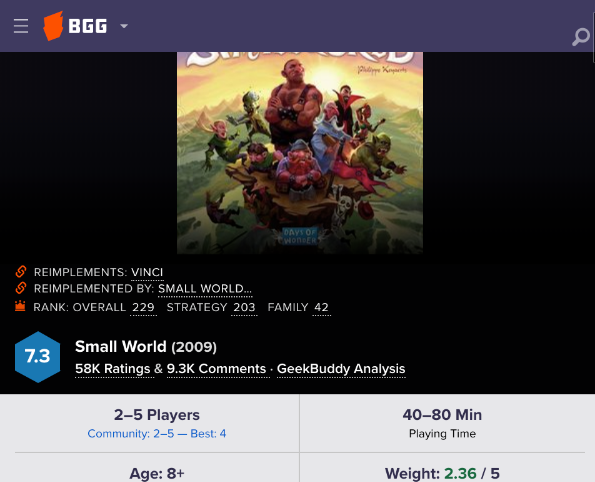Click Community: 2–5 — Best: 4 link
The image size is (595, 482).
pos(157,433)
